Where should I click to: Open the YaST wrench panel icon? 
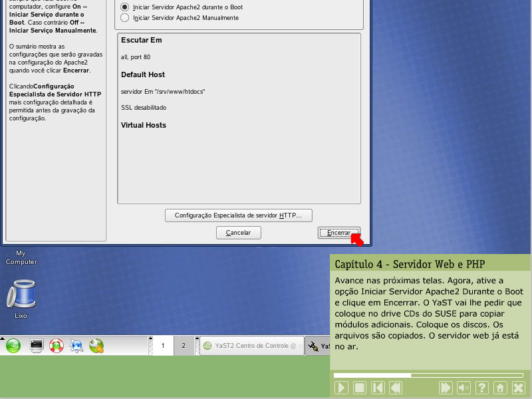pos(96,346)
